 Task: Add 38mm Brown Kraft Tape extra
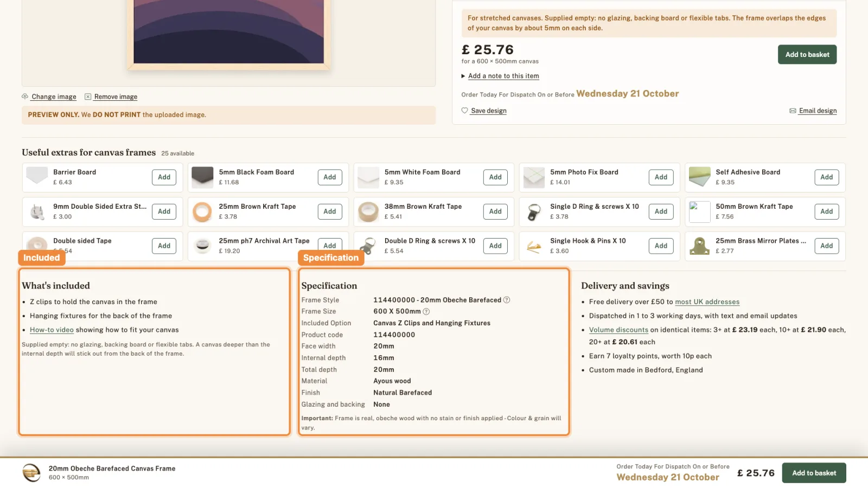pyautogui.click(x=495, y=211)
